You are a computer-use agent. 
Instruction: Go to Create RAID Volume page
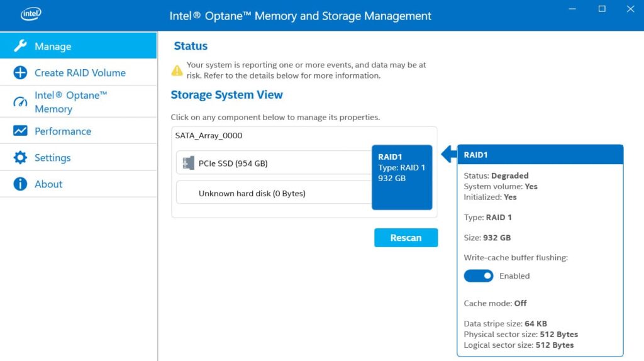point(80,73)
